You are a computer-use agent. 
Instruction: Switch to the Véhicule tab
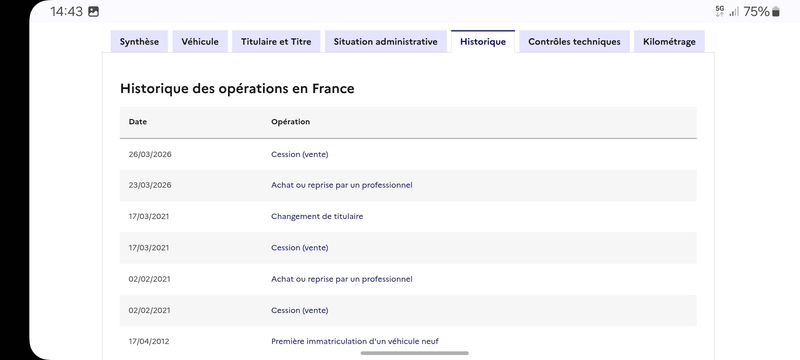[200, 42]
